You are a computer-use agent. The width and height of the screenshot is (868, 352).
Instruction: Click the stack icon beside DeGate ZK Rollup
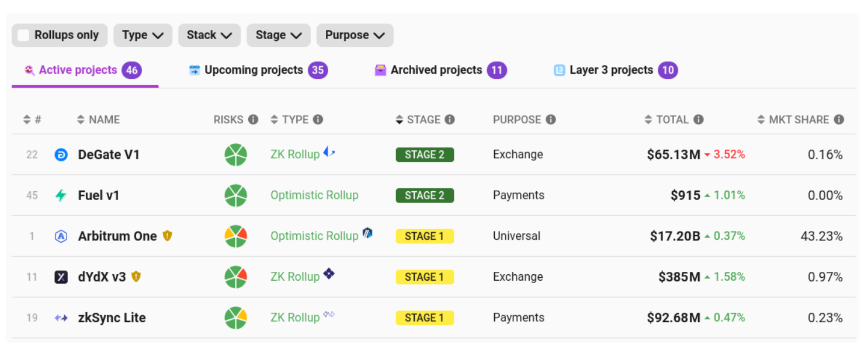click(x=329, y=153)
